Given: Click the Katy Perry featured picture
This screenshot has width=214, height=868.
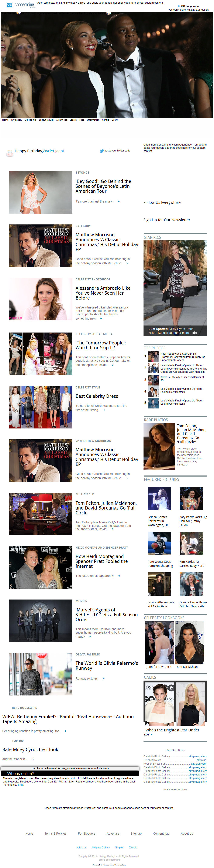Looking at the screenshot, I should point(191,498).
